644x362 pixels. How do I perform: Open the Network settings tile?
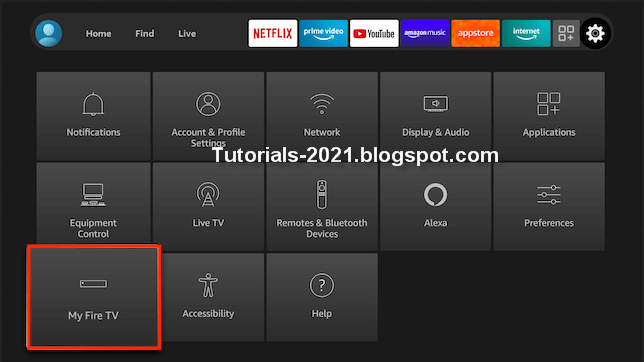322,116
